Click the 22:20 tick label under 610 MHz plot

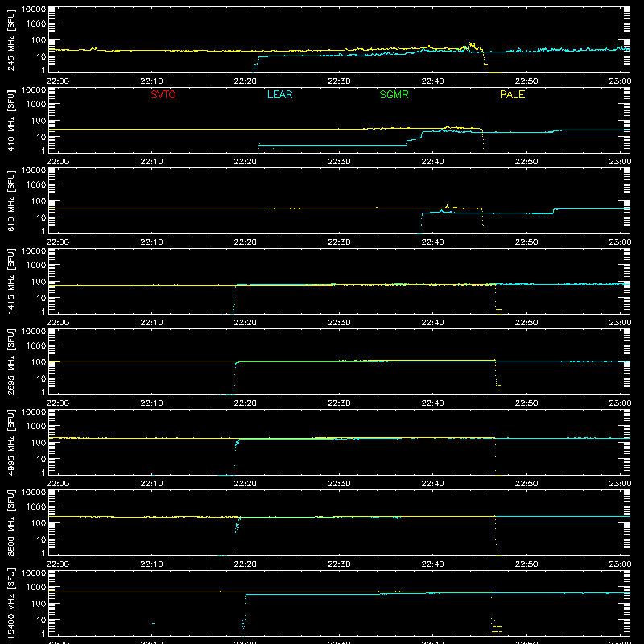[246, 242]
